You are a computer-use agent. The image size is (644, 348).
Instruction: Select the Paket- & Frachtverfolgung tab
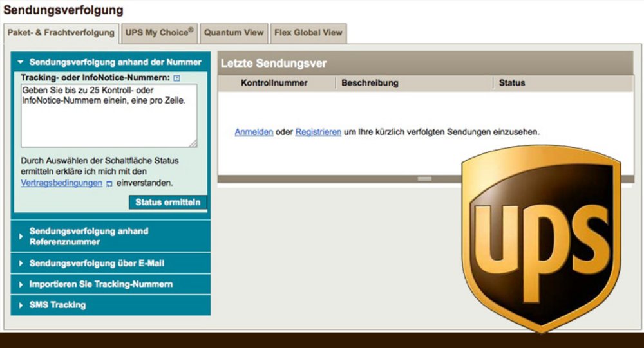click(x=61, y=33)
